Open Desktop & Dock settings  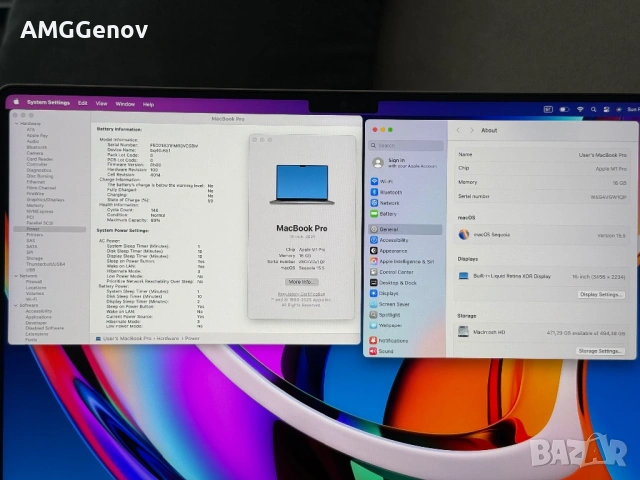(x=405, y=282)
